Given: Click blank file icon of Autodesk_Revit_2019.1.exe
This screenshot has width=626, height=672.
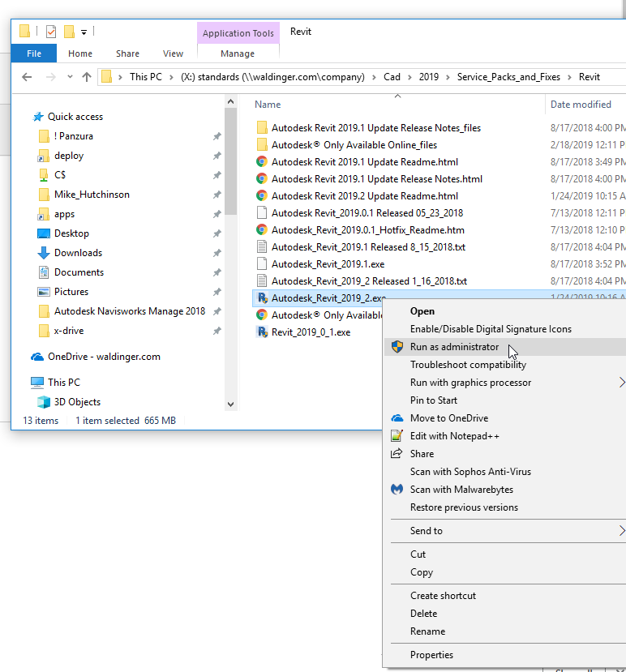Looking at the screenshot, I should (x=262, y=264).
